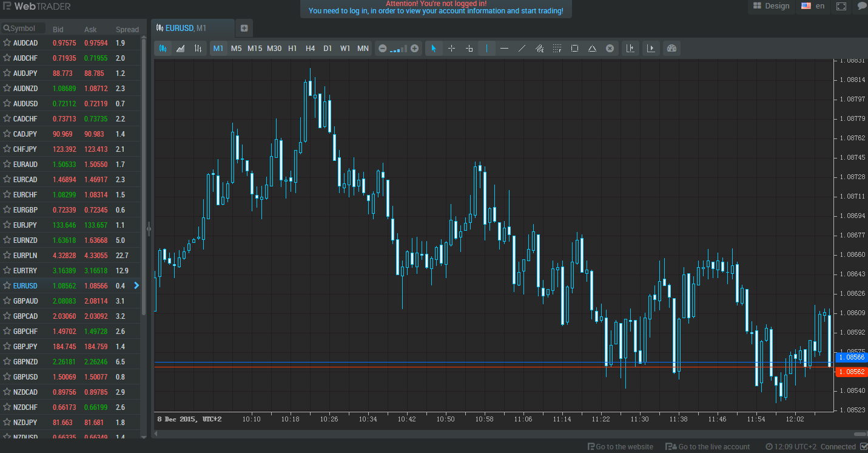Screen dimensions: 868x453
Task: Select the crosshair tool
Action: click(451, 49)
